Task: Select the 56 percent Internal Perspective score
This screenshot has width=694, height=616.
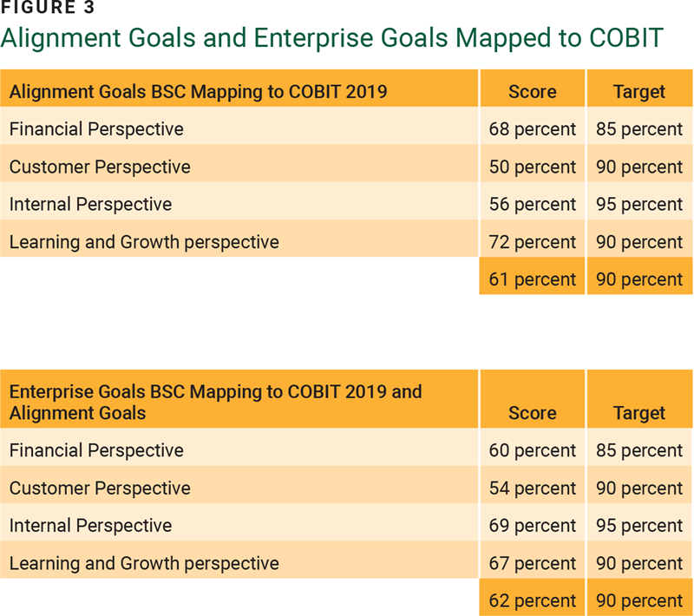Action: click(x=532, y=204)
